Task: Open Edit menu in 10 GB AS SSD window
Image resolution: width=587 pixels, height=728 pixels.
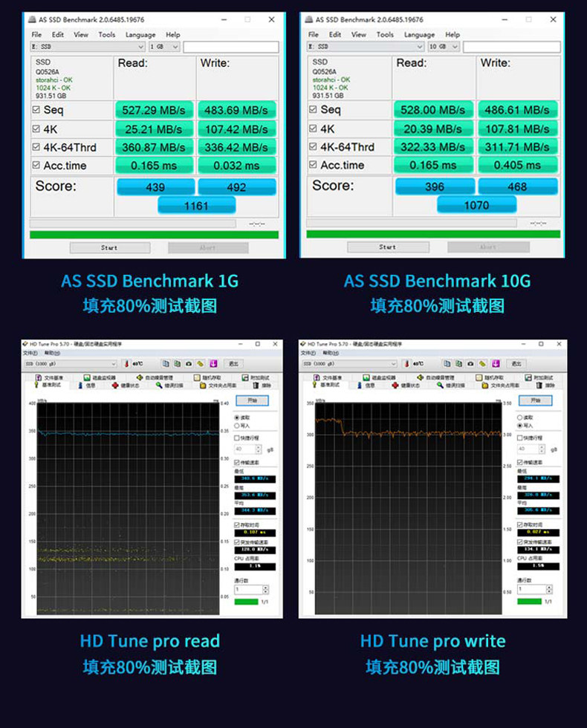Action: 335,34
